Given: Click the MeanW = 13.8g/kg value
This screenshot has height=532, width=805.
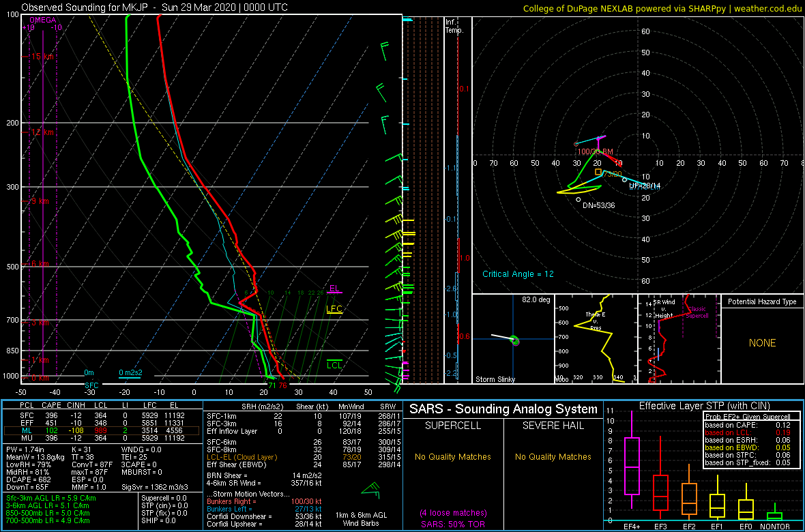Looking at the screenshot, I should tap(37, 458).
